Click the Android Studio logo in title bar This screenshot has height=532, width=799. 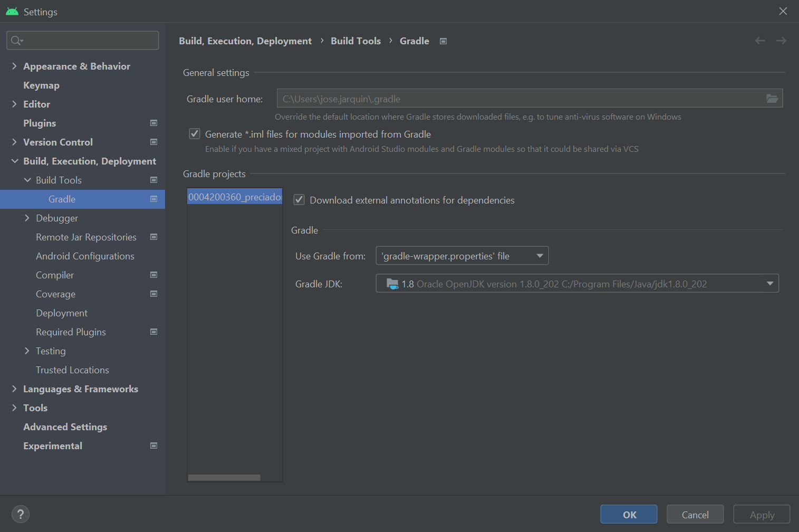click(12, 11)
